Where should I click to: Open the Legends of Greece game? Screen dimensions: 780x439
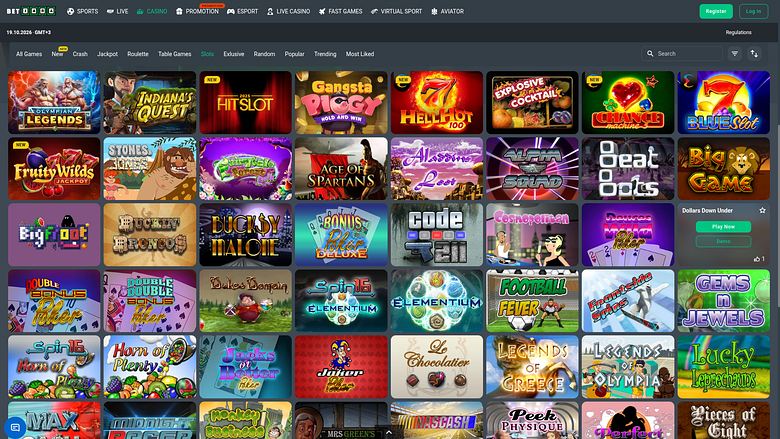pos(532,367)
